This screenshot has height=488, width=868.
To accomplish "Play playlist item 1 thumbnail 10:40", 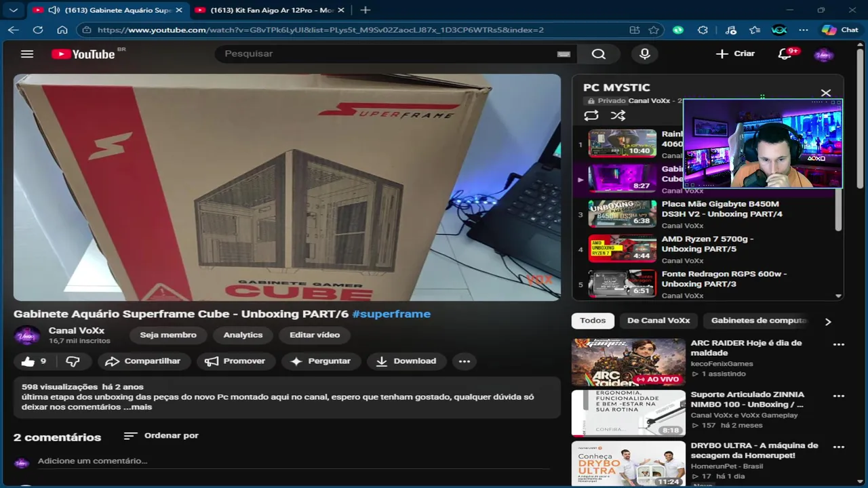I will pos(622,144).
